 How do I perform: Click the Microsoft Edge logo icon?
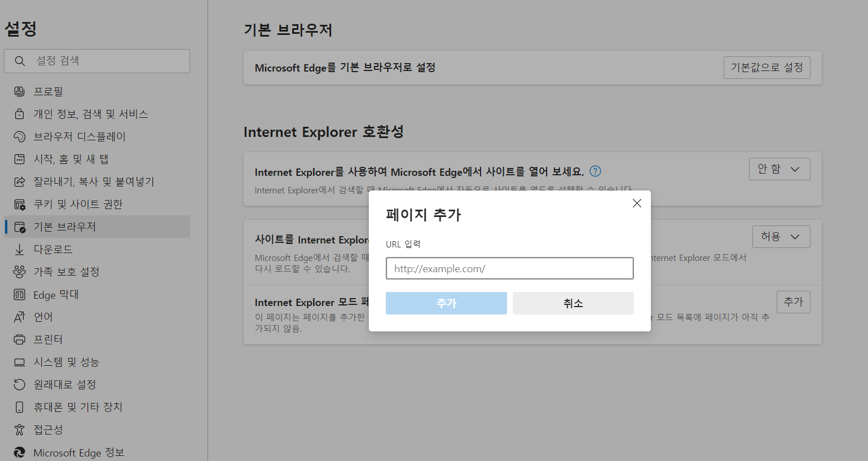point(19,452)
